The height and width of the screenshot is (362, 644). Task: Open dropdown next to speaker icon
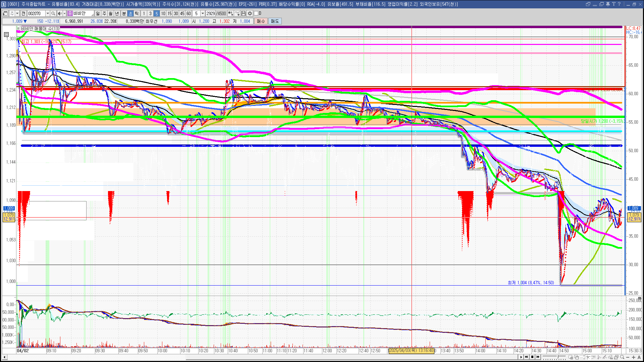coord(64,13)
